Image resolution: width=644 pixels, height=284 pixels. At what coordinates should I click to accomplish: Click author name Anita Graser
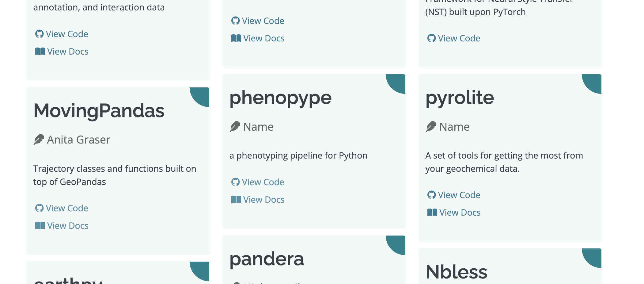pos(78,140)
